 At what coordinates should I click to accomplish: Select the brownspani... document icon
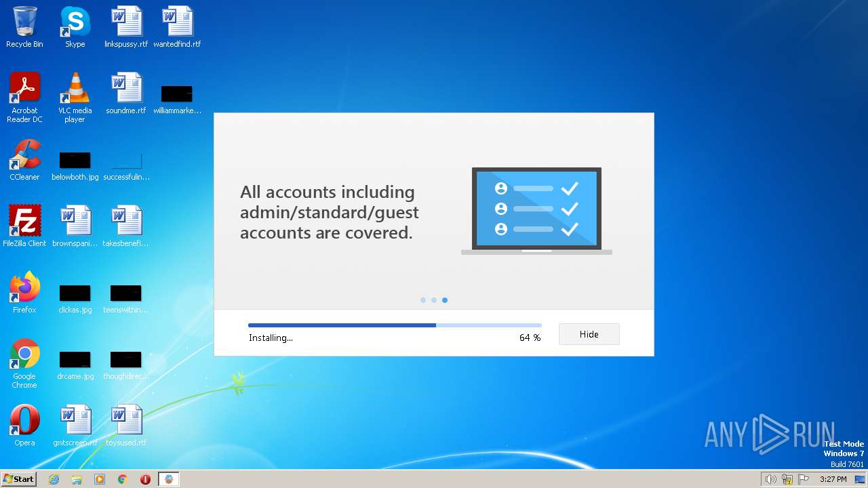tap(75, 226)
